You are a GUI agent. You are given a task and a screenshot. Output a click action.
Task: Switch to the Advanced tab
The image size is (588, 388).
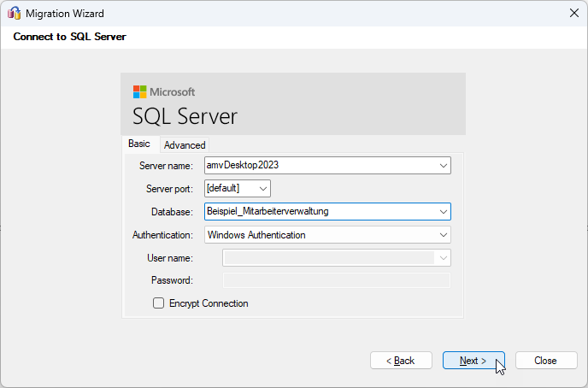(185, 145)
